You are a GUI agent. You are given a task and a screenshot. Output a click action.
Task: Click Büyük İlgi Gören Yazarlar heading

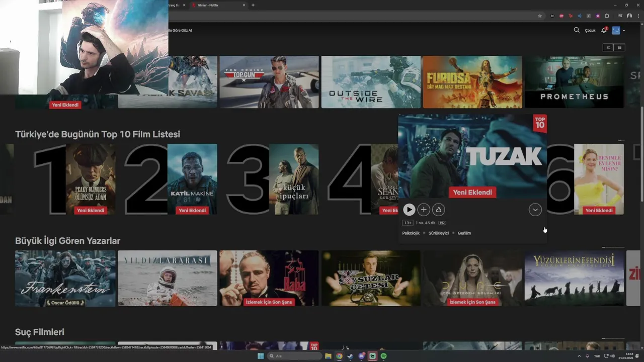click(x=68, y=241)
